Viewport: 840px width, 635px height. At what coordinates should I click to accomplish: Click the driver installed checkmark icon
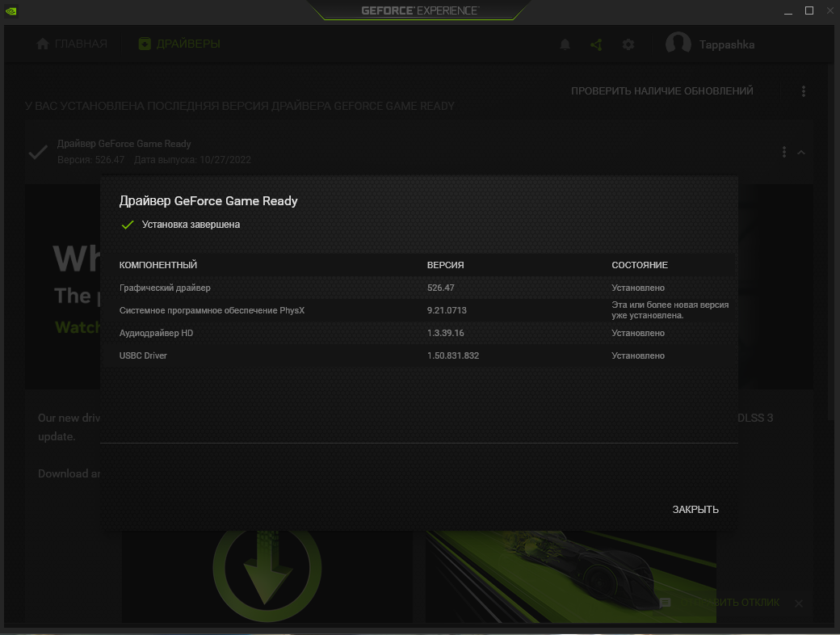pos(38,152)
